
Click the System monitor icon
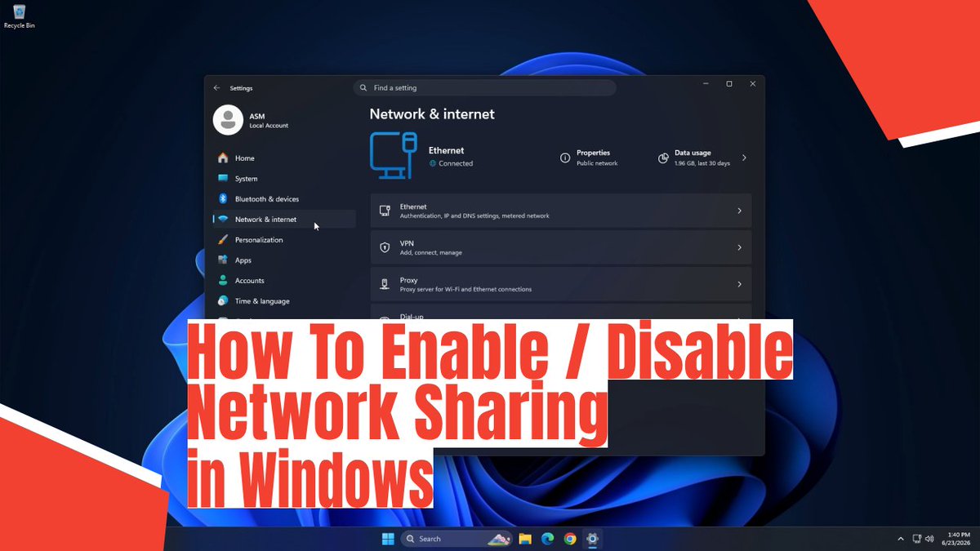click(x=223, y=178)
